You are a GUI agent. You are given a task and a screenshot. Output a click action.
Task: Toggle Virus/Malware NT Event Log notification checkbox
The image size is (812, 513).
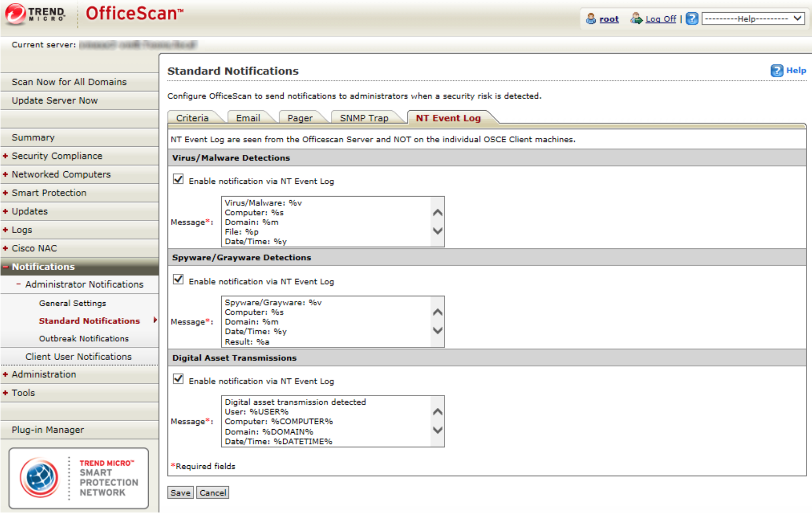click(x=178, y=179)
